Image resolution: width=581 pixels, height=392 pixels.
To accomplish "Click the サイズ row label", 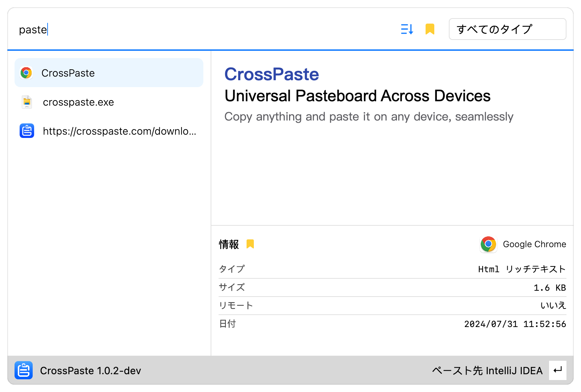I will (x=232, y=287).
